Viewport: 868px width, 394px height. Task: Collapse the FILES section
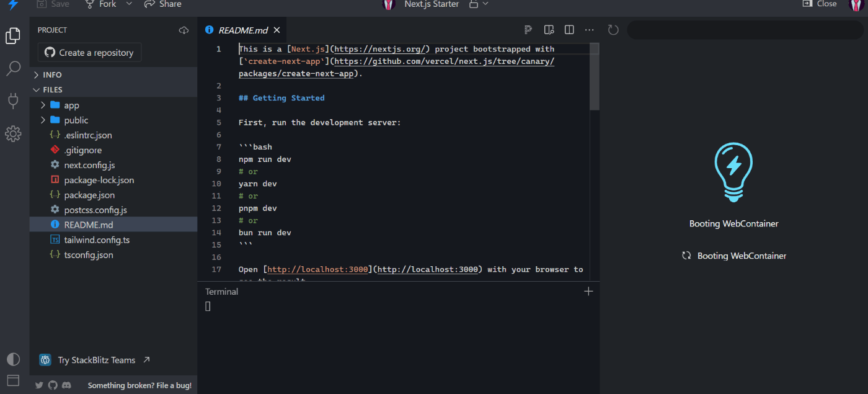pos(113,89)
